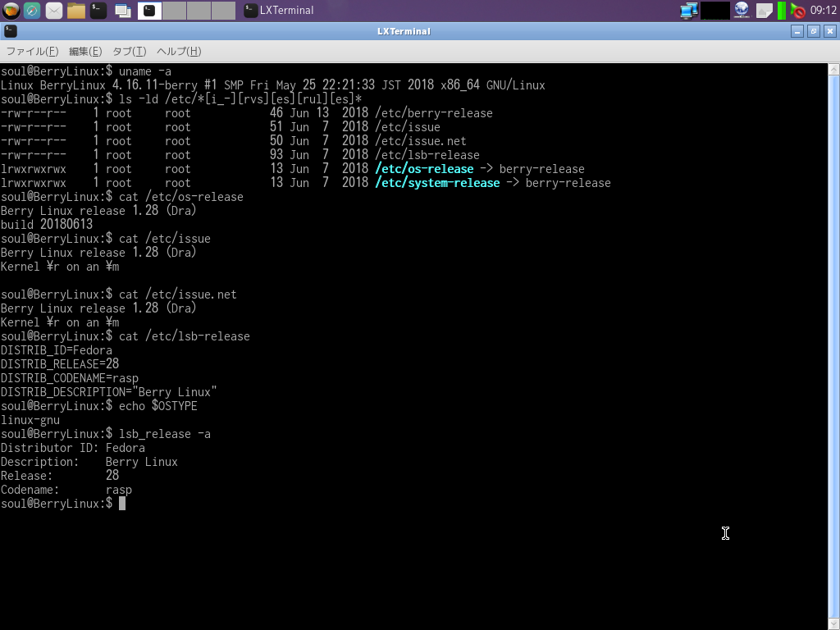This screenshot has height=630, width=840.
Task: Click the 'lsb_release -a' command
Action: (164, 434)
